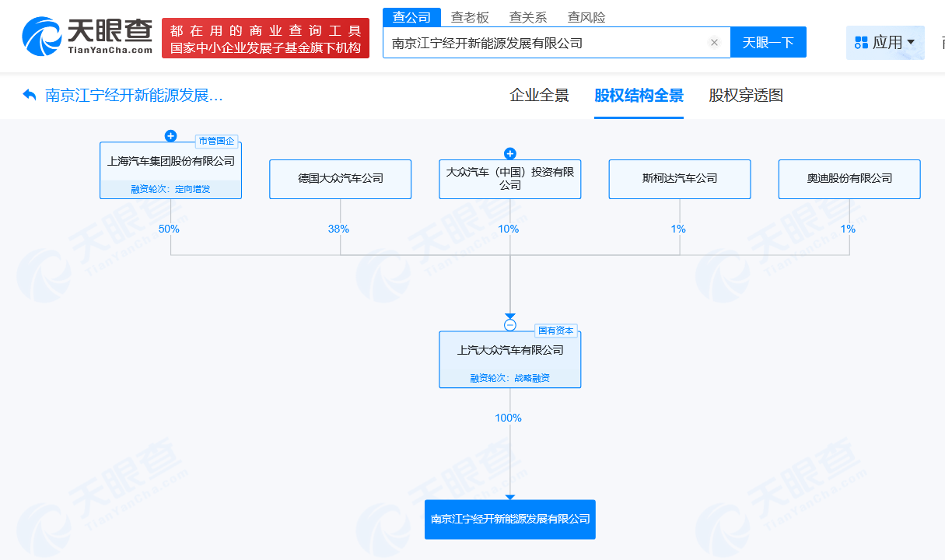Image resolution: width=945 pixels, height=560 pixels.
Task: Select the 股权结构全景 tab
Action: click(639, 96)
